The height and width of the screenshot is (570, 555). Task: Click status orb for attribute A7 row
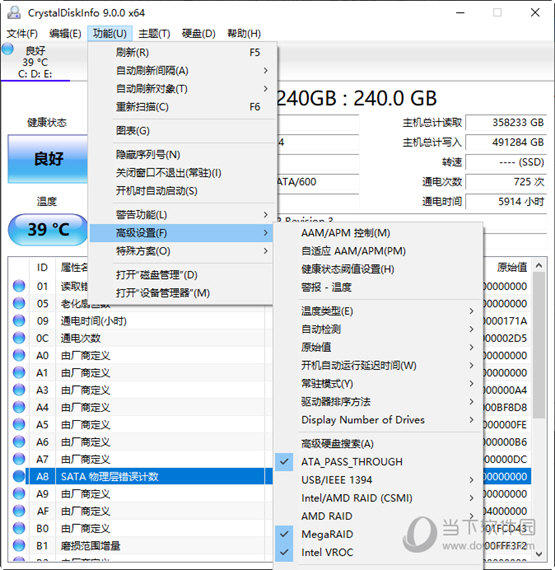tap(19, 459)
